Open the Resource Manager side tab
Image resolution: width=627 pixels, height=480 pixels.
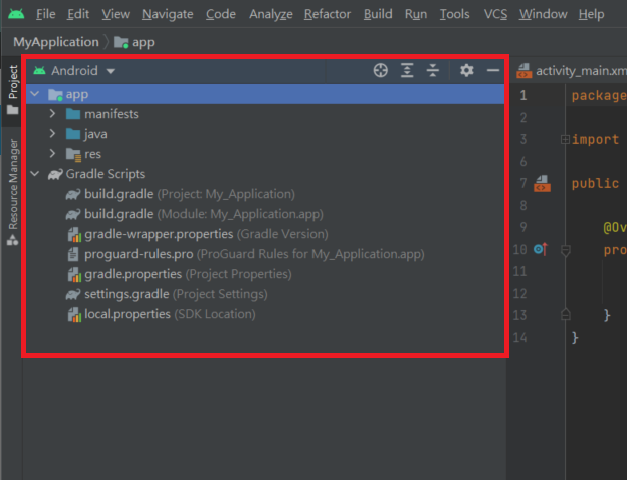pyautogui.click(x=12, y=192)
